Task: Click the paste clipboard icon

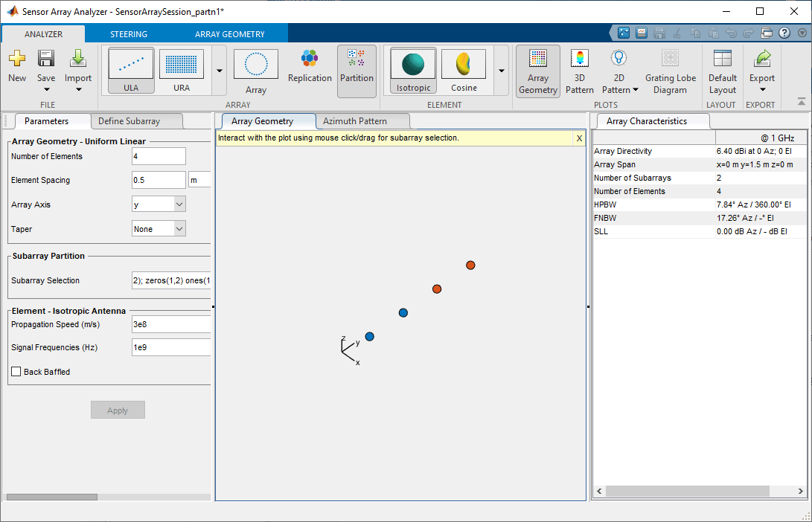Action: (x=713, y=33)
